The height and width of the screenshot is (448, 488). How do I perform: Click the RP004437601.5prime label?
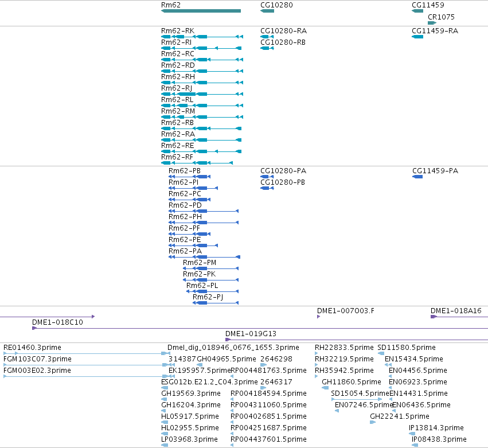(x=268, y=439)
